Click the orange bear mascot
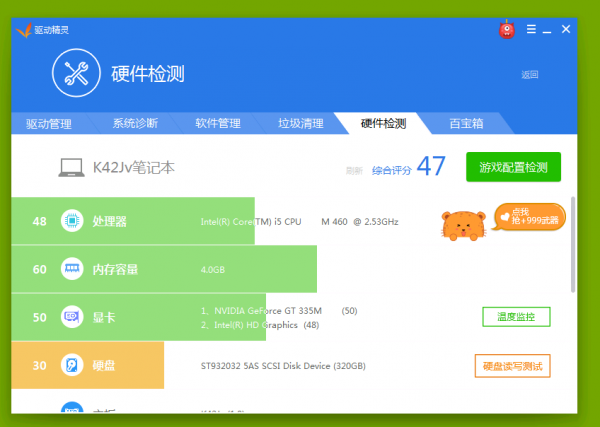This screenshot has height=427, width=600. [x=463, y=225]
